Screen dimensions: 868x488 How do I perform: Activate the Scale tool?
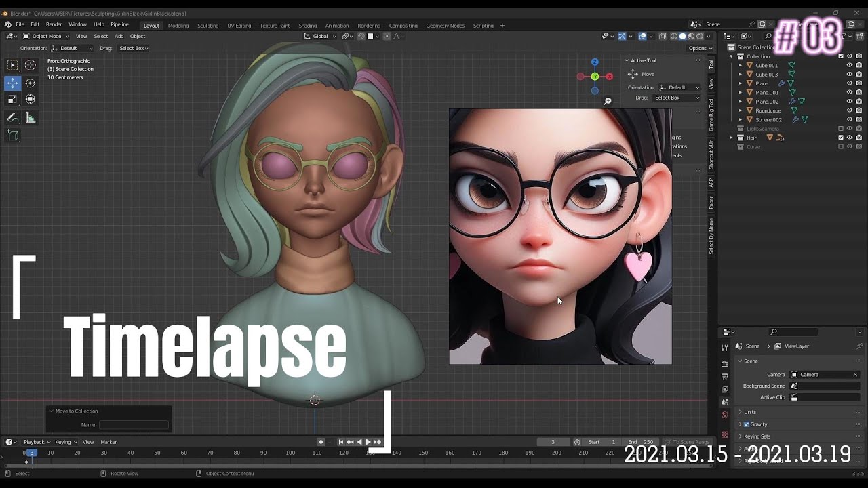coord(12,99)
